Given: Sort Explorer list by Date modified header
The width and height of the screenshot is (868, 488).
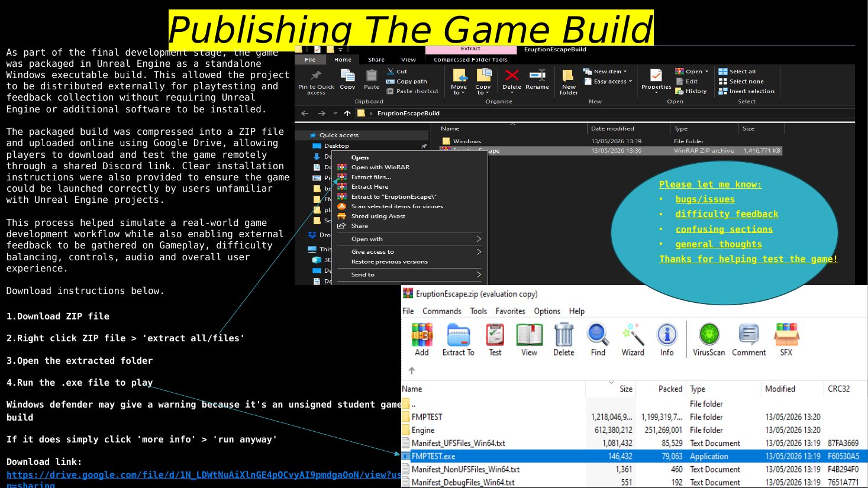Looking at the screenshot, I should [x=628, y=128].
